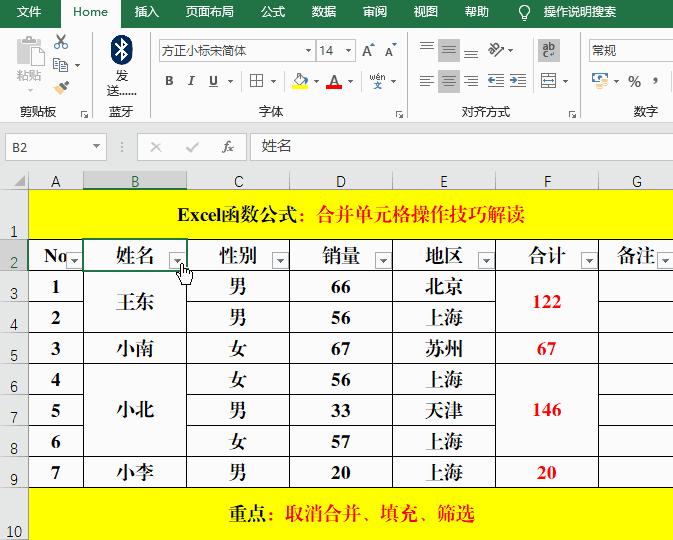Decrease font size with smaller A icon
The height and width of the screenshot is (540, 673).
click(x=391, y=50)
